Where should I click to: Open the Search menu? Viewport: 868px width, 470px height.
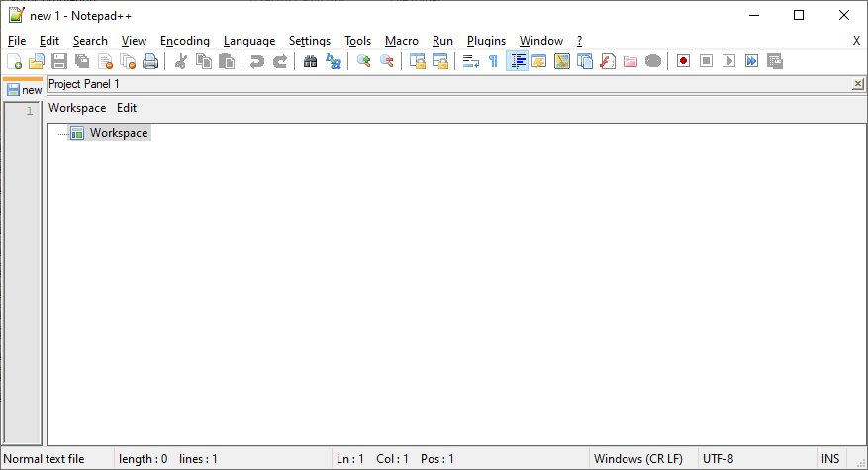[x=90, y=41]
